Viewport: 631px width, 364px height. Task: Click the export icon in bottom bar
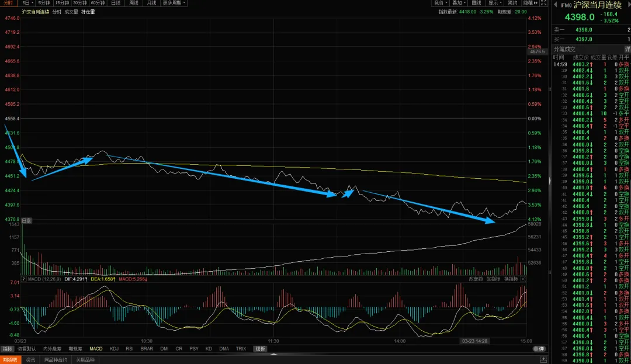[543, 360]
